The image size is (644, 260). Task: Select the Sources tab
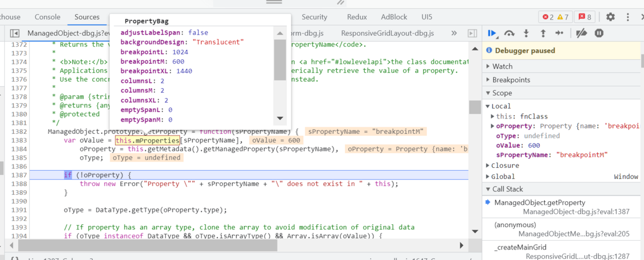pyautogui.click(x=87, y=17)
